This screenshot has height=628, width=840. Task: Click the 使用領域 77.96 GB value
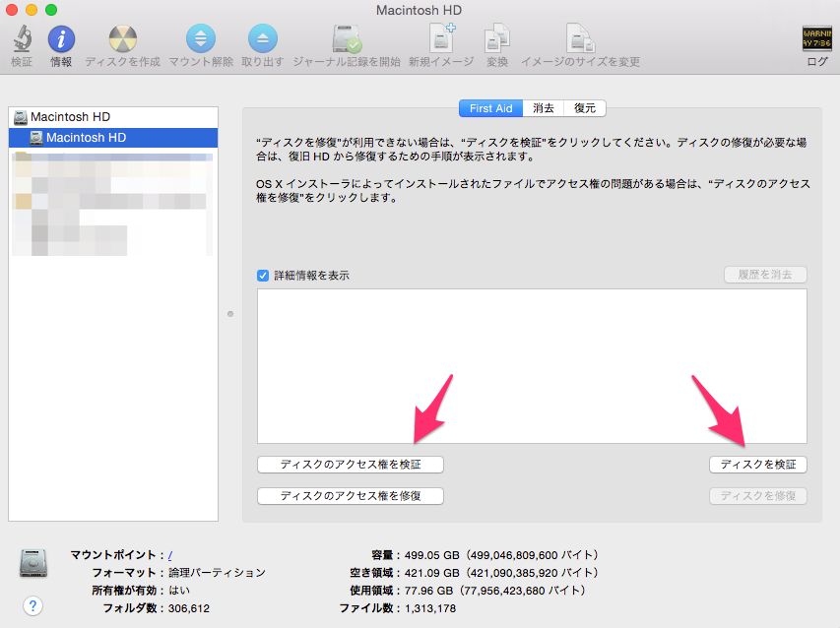[494, 591]
